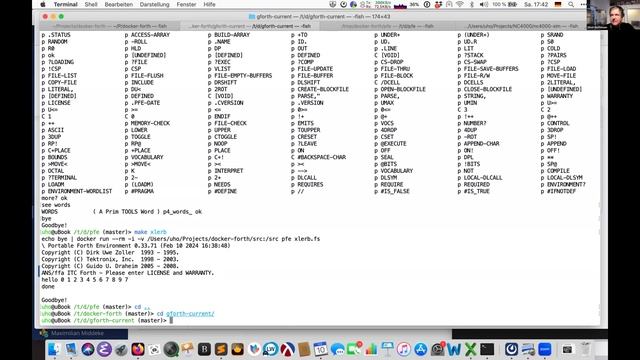Open the Apple menu
This screenshot has width=640, height=360.
click(43, 4)
